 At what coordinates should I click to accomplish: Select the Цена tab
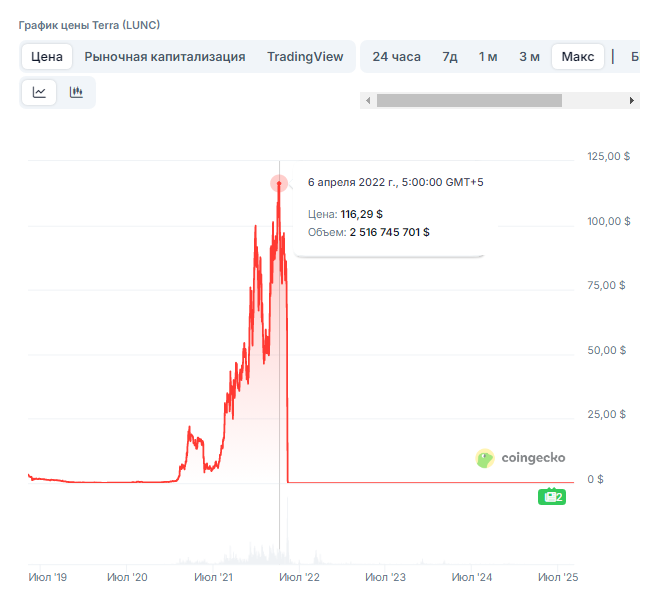[x=47, y=57]
